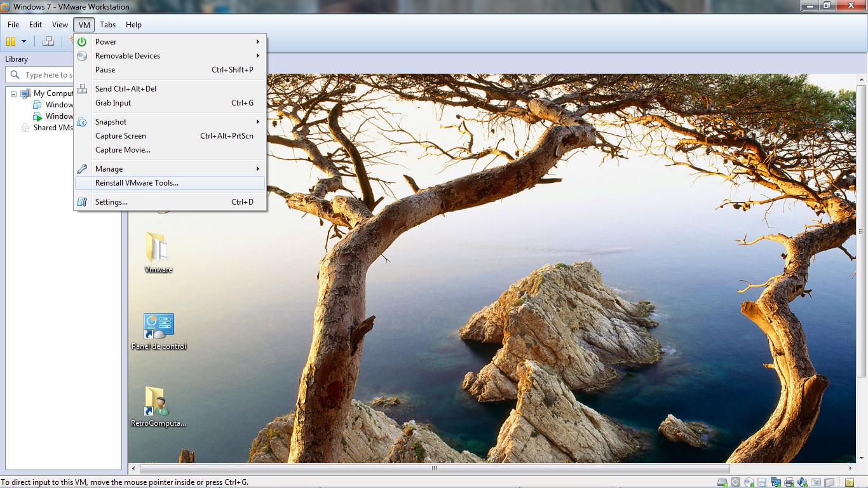
Task: Click the hard disk status bar icon
Action: pyautogui.click(x=722, y=482)
